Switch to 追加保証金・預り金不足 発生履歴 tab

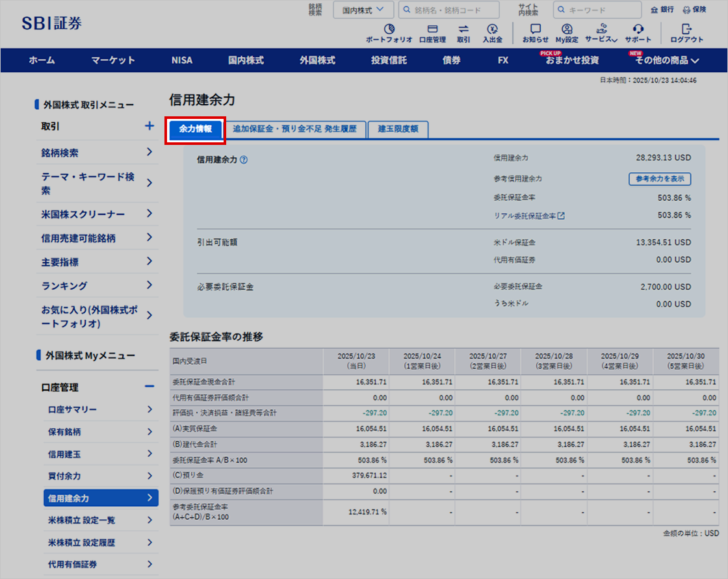pos(295,129)
